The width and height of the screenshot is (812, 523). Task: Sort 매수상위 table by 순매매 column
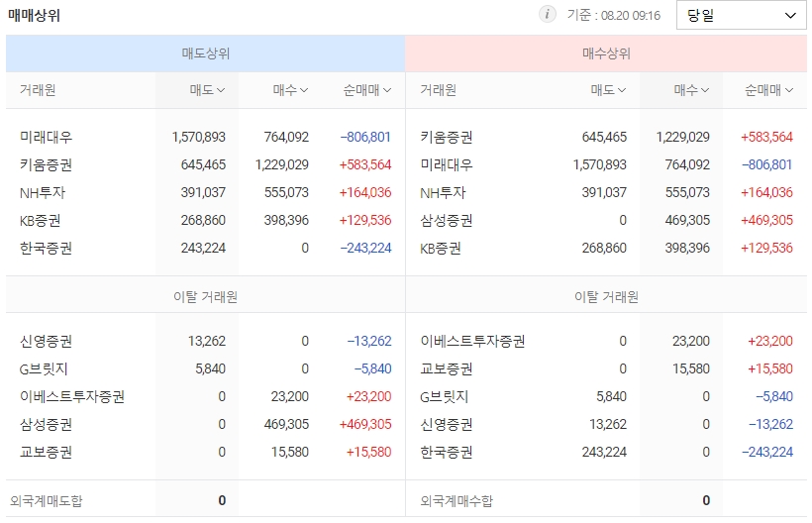pyautogui.click(x=768, y=90)
